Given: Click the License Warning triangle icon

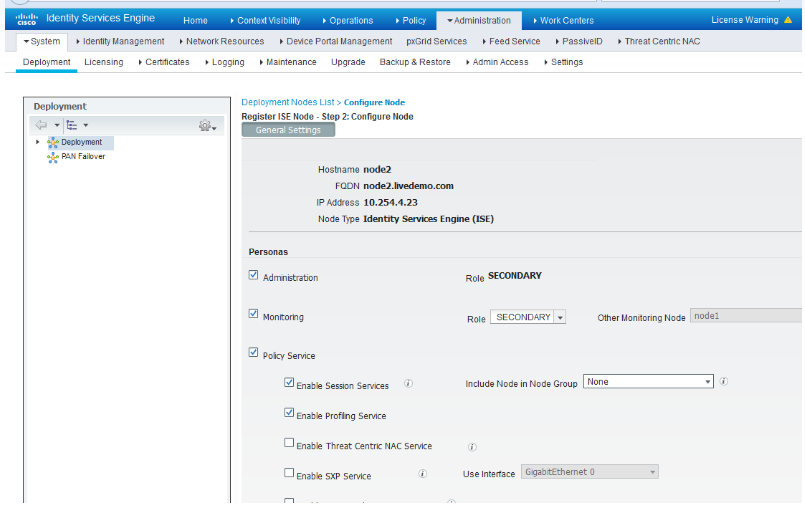Looking at the screenshot, I should 788,20.
